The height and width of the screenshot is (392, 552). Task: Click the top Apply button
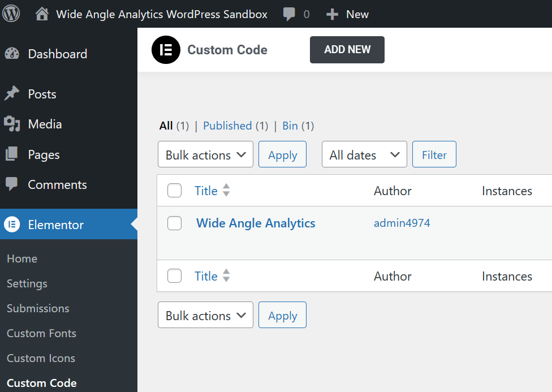point(282,154)
